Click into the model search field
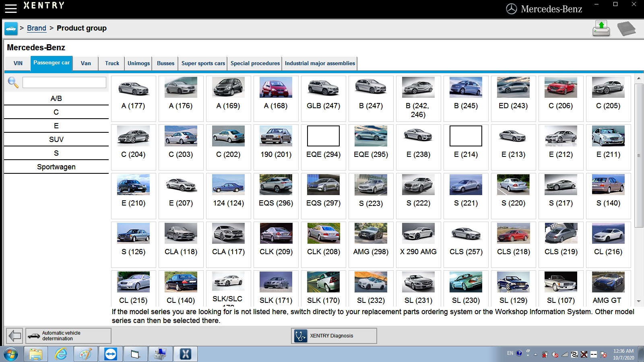Screen dimensions: 644x362 click(64, 82)
